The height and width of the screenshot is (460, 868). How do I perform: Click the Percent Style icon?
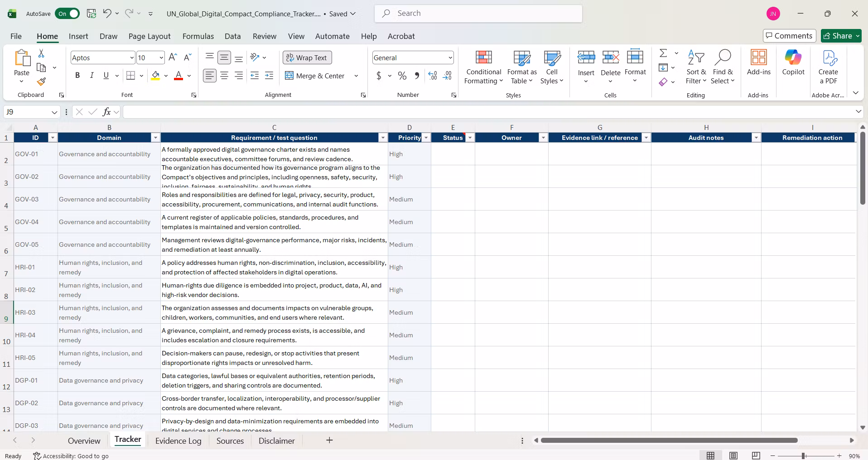click(x=402, y=76)
